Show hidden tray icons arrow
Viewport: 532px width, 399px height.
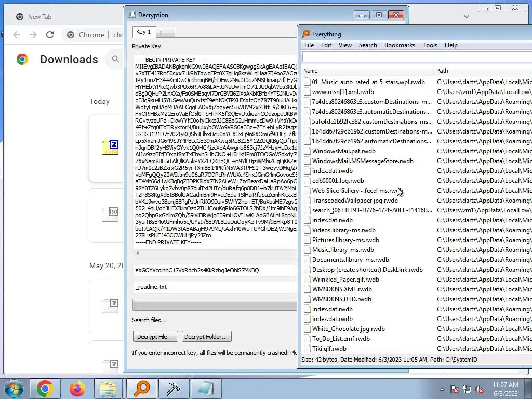[442, 389]
